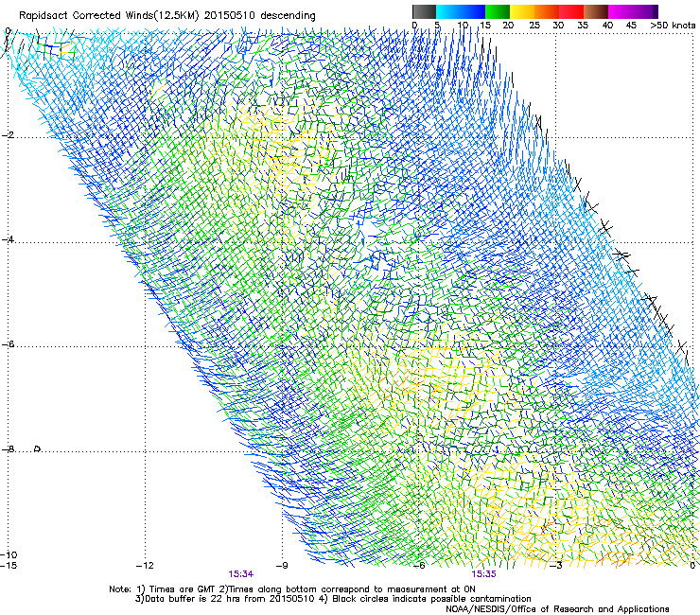Click the cyan 5-10 knots legend segment
This screenshot has height=615, width=700.
click(x=448, y=11)
